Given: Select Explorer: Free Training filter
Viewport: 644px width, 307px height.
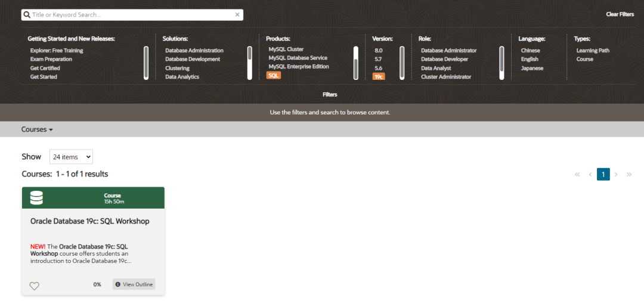Looking at the screenshot, I should click(x=57, y=51).
